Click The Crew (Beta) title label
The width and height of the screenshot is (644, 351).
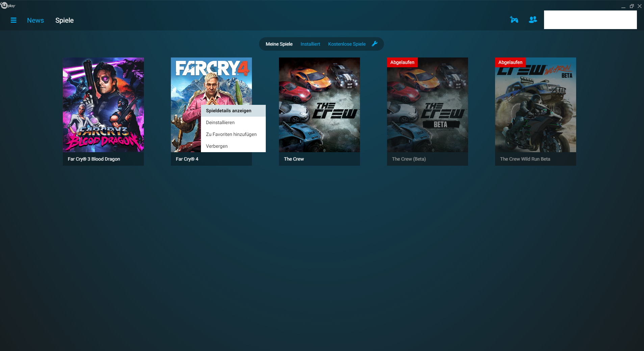[x=409, y=159]
